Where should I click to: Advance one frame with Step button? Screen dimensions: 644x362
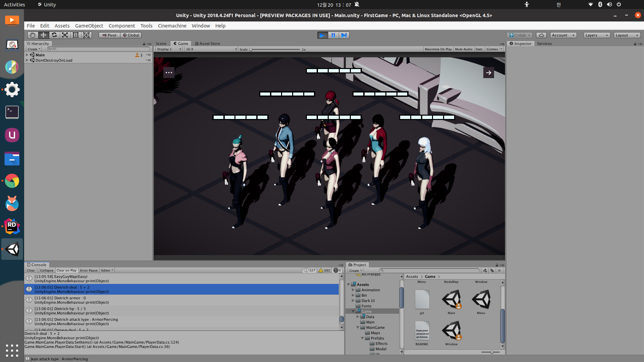(x=344, y=35)
